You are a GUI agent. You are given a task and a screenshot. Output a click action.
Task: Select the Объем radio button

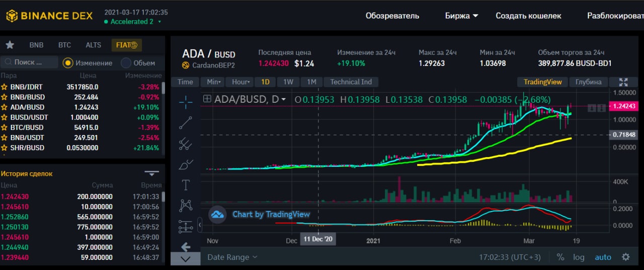(126, 63)
